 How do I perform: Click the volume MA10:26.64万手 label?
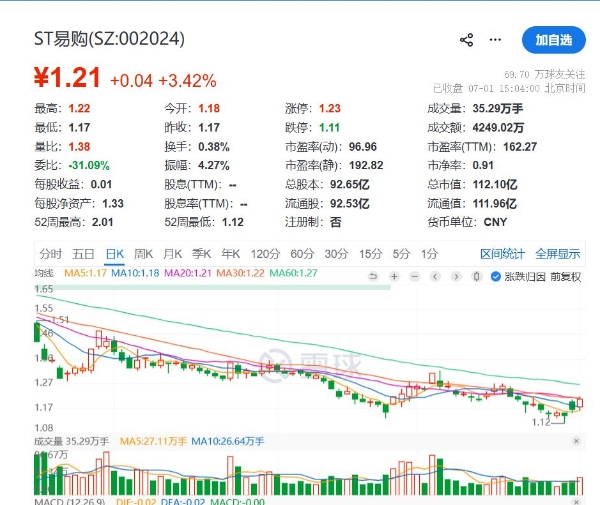click(228, 441)
